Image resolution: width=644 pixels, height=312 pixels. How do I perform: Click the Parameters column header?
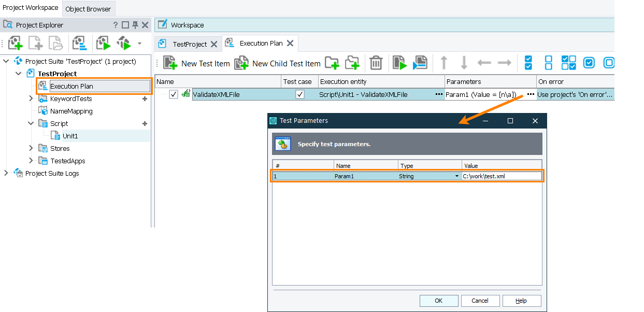491,81
